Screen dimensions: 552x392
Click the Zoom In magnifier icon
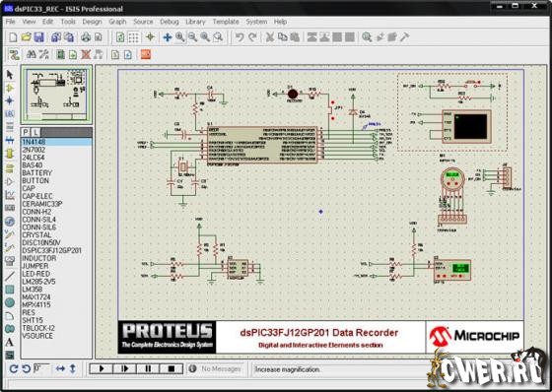[x=179, y=37]
